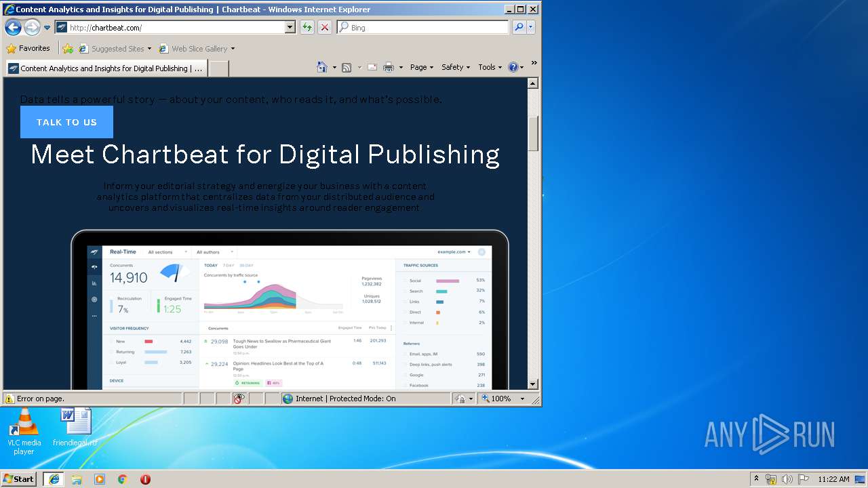Open the Web Slice Gallery link
This screenshot has width=868, height=488.
point(197,49)
